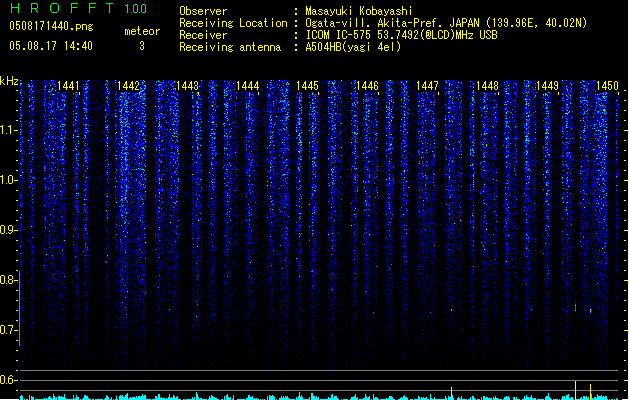Click the date stamp 05.08.17 14:40
The width and height of the screenshot is (629, 400).
(x=51, y=46)
